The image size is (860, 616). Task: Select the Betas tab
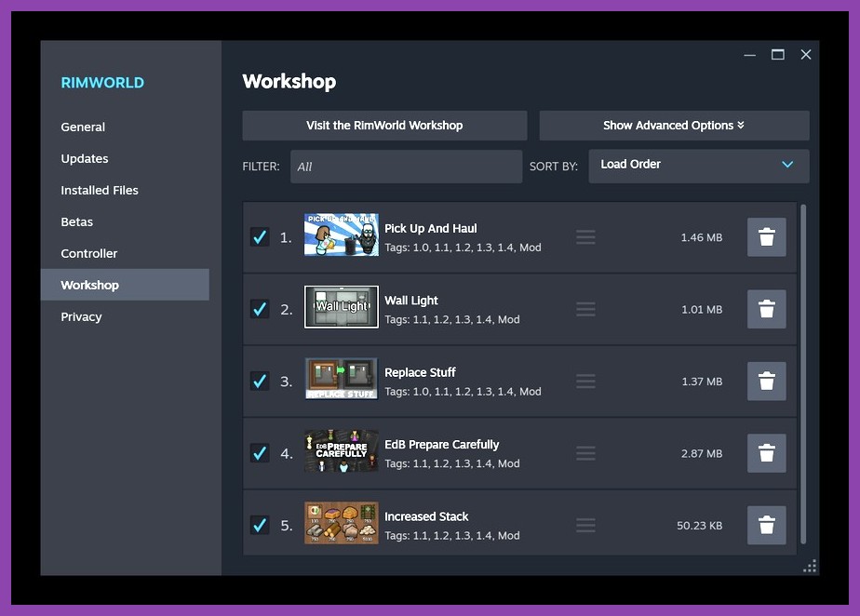[x=76, y=221]
